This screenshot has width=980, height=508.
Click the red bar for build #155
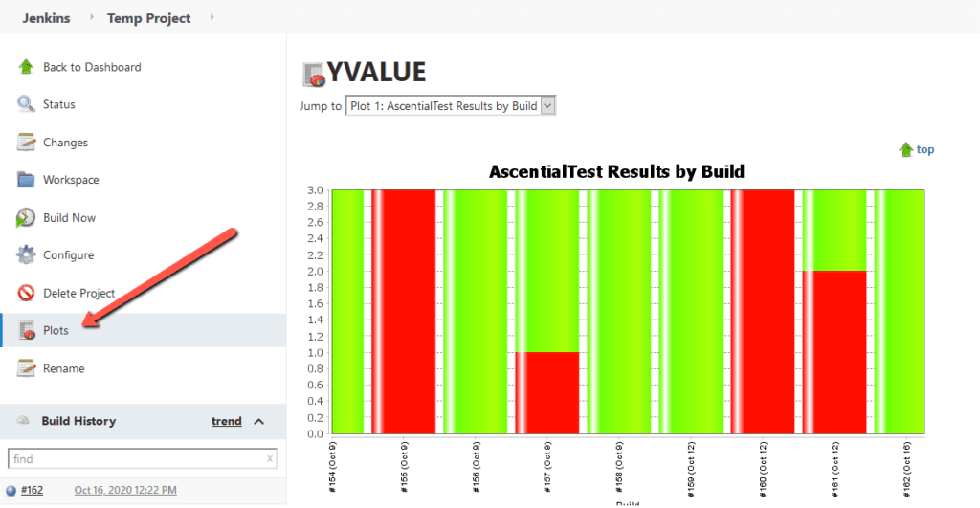click(403, 311)
